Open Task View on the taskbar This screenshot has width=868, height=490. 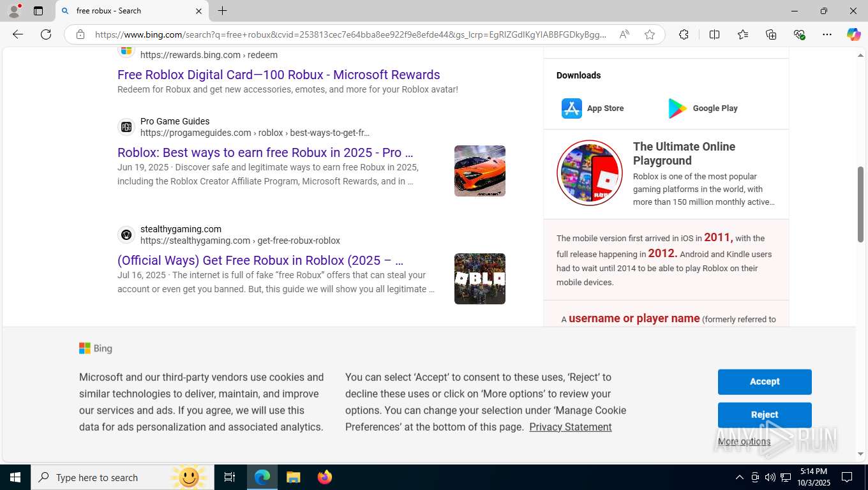click(x=230, y=477)
